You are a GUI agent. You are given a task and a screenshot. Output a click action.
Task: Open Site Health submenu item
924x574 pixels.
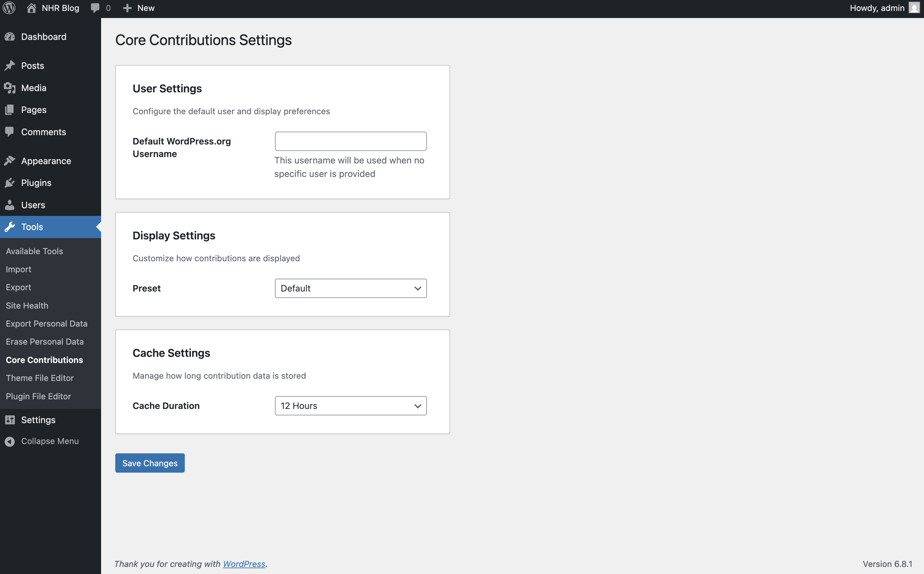[x=27, y=306]
